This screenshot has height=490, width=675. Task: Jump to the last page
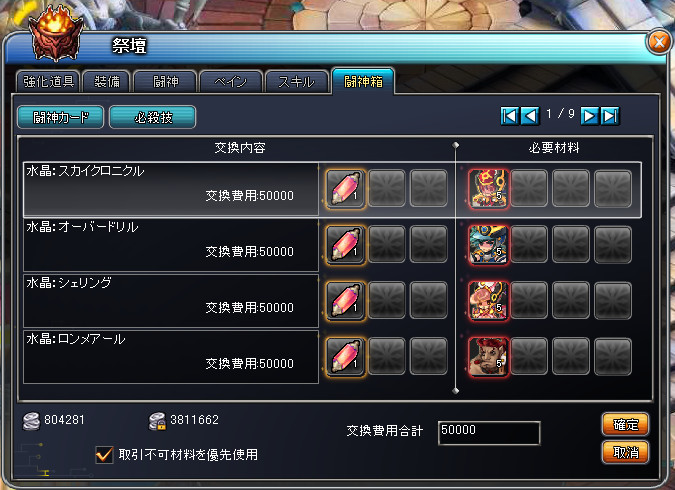pyautogui.click(x=610, y=116)
